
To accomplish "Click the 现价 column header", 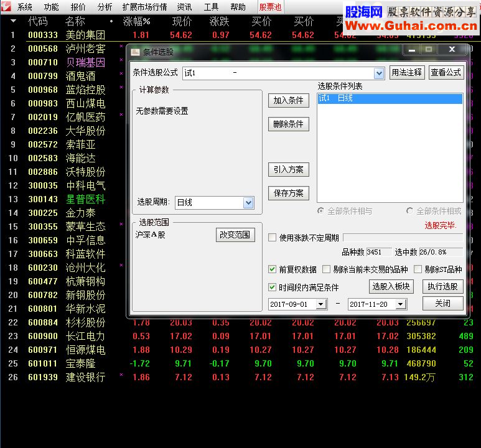I will [182, 22].
